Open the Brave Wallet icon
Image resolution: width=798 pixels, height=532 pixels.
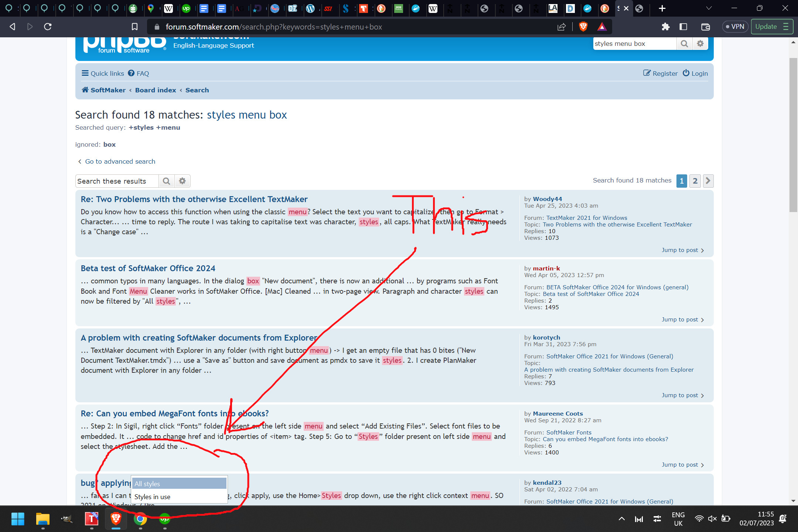(x=705, y=27)
